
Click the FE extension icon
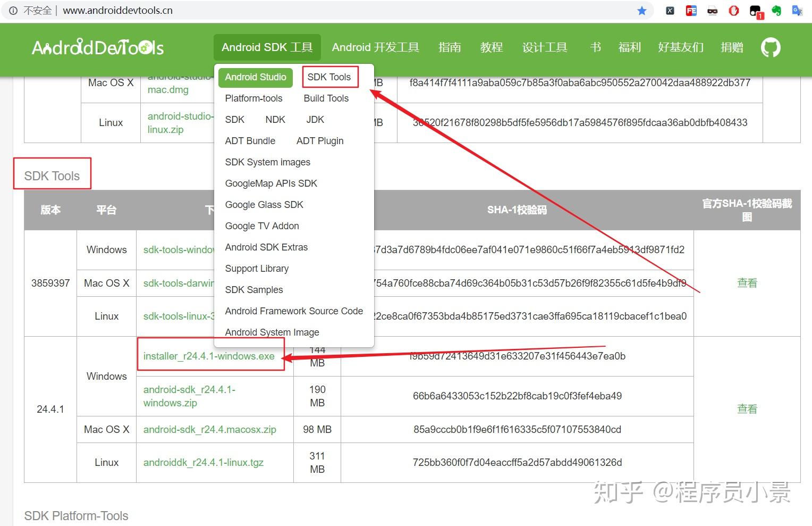691,10
